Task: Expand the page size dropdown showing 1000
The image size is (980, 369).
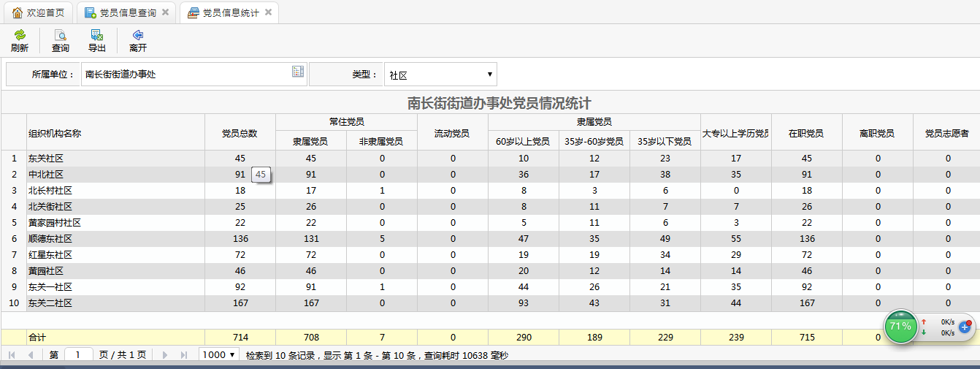Action: coord(220,354)
